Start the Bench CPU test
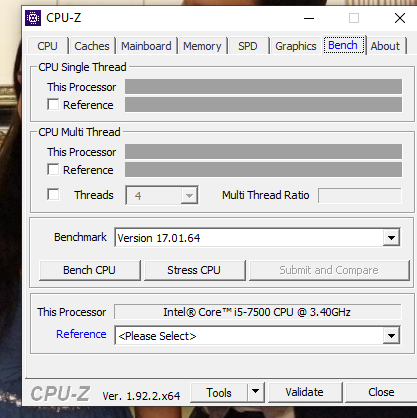The width and height of the screenshot is (417, 418). (x=89, y=270)
